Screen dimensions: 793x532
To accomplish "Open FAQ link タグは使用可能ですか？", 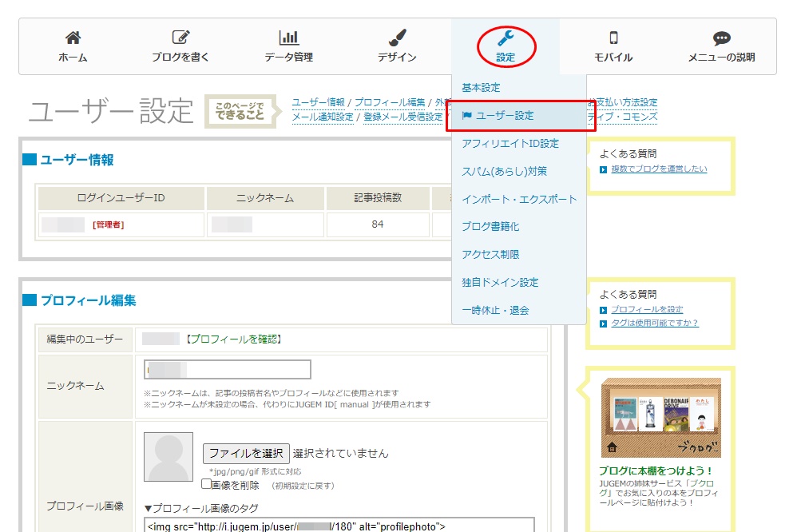I will pos(654,323).
